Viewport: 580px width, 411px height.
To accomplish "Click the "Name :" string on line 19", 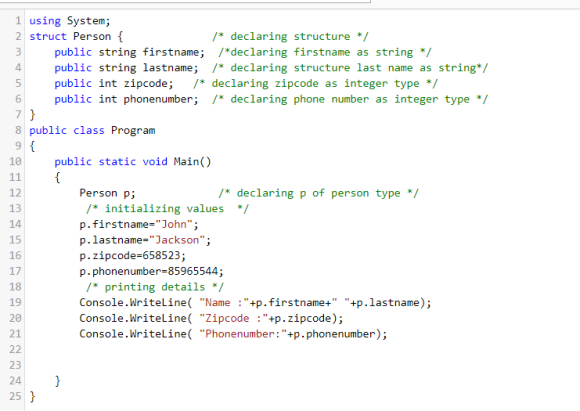I will tap(224, 303).
